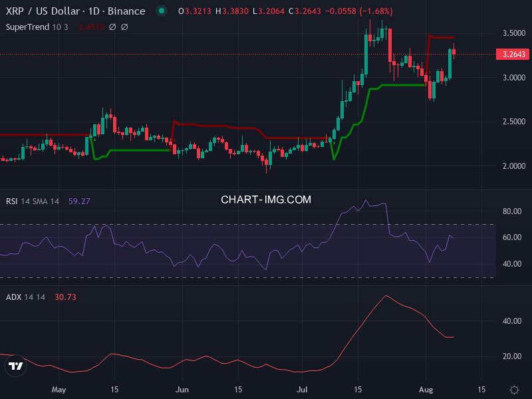Click the 3.5000 price axis label
The width and height of the screenshot is (532, 399).
(x=514, y=33)
